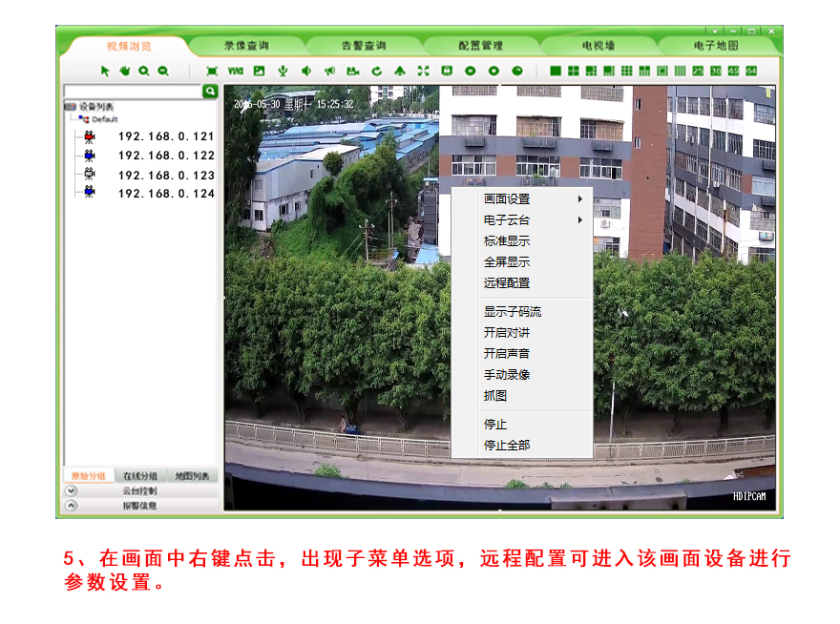The width and height of the screenshot is (840, 624).
Task: Activate the hand pan tool
Action: [124, 71]
